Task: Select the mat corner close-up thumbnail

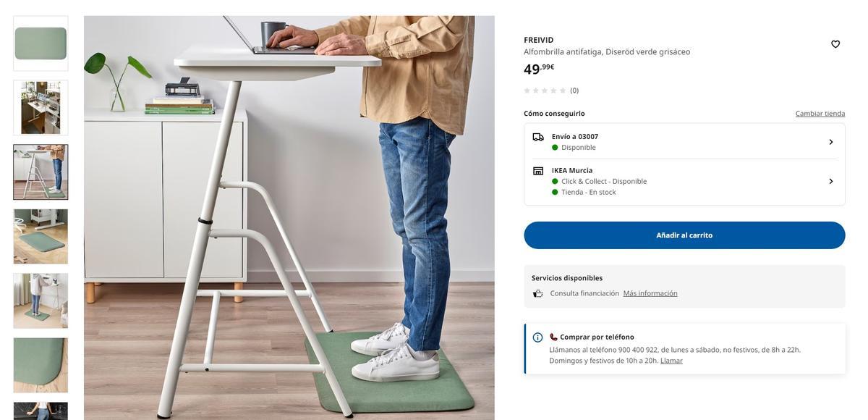Action: [x=41, y=366]
